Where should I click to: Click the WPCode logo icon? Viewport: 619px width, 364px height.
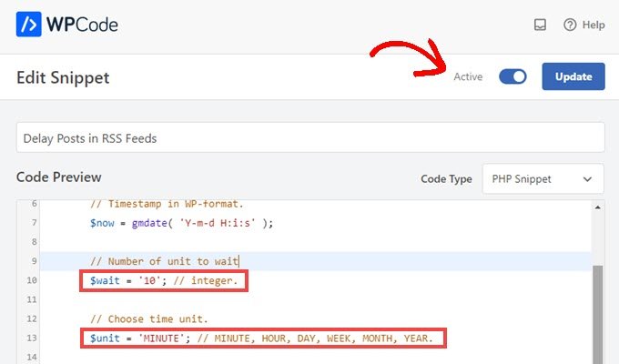pyautogui.click(x=28, y=24)
